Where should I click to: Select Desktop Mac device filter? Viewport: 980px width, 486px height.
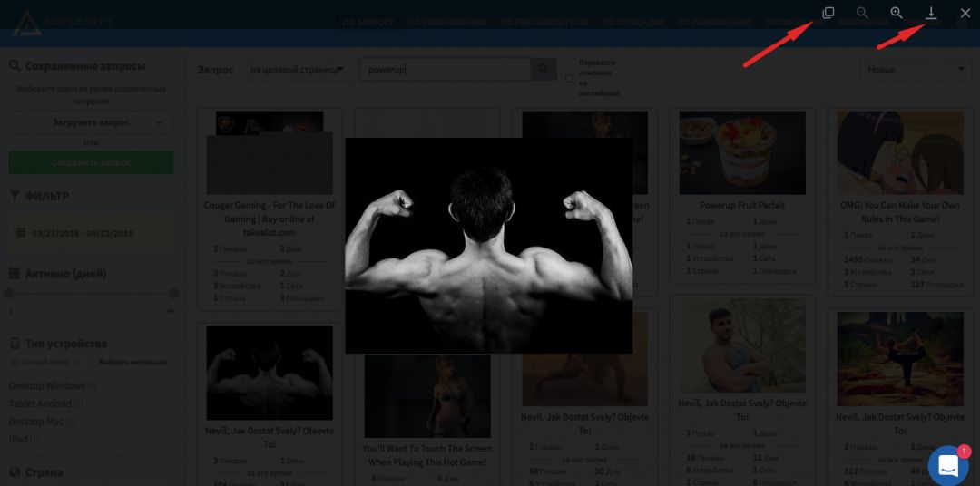point(35,422)
